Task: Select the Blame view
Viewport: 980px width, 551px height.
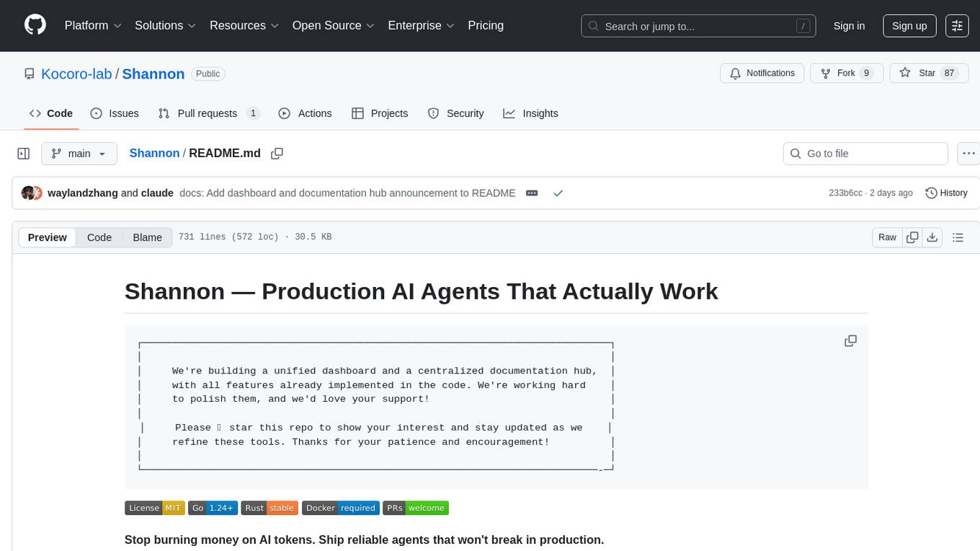Action: pos(147,237)
